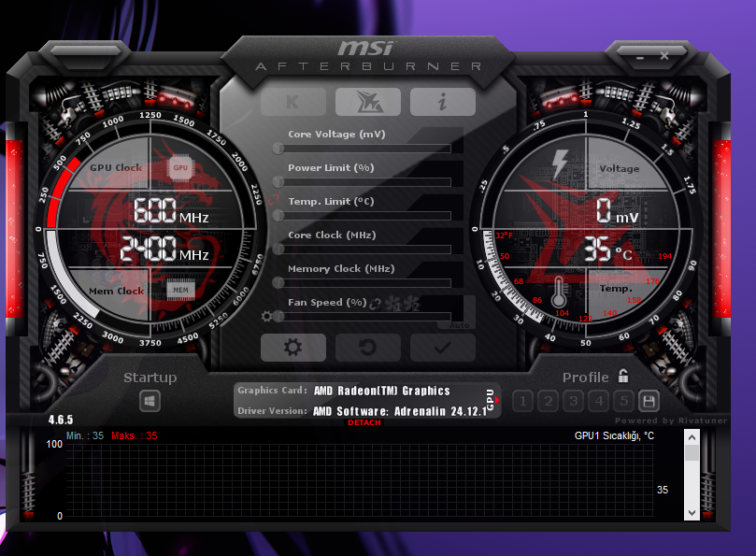Viewport: 756px width, 556px height.
Task: Select profile slot 1
Action: point(522,401)
